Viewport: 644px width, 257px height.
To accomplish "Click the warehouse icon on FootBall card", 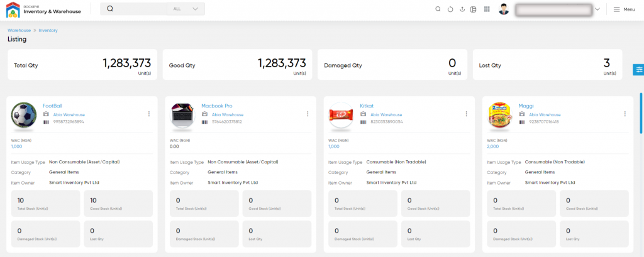I will click(45, 114).
